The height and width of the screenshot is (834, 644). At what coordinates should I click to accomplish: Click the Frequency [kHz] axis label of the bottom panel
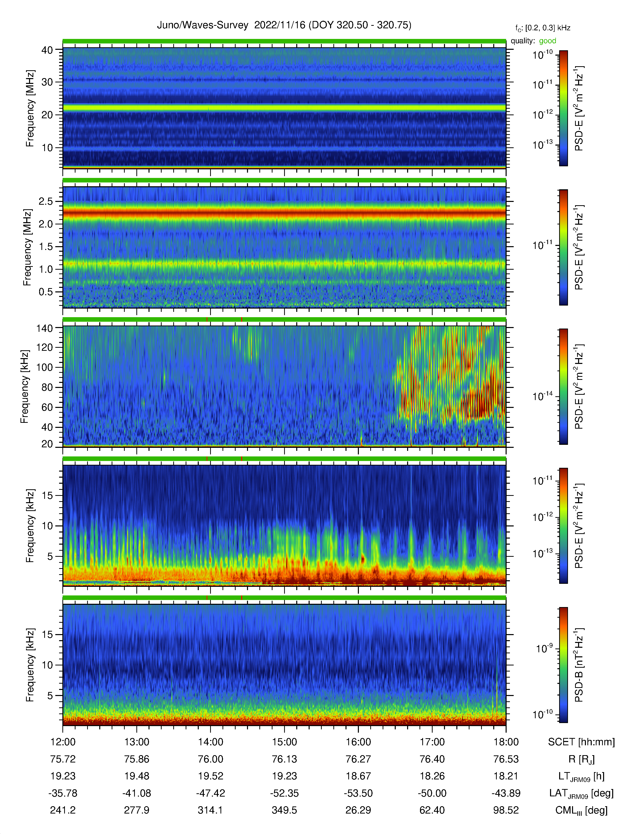click(30, 665)
